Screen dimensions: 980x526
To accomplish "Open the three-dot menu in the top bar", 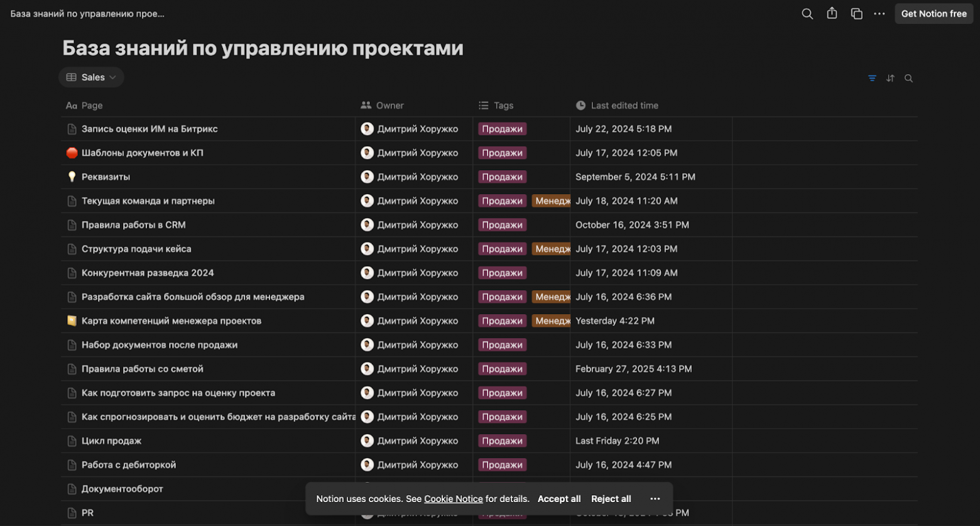I will (879, 13).
